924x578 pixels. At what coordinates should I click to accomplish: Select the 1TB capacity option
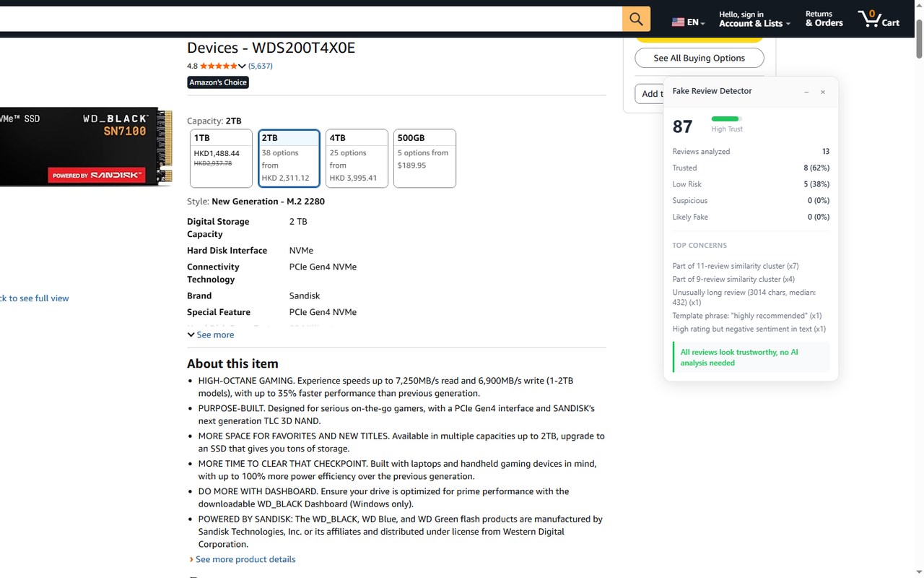click(x=221, y=158)
